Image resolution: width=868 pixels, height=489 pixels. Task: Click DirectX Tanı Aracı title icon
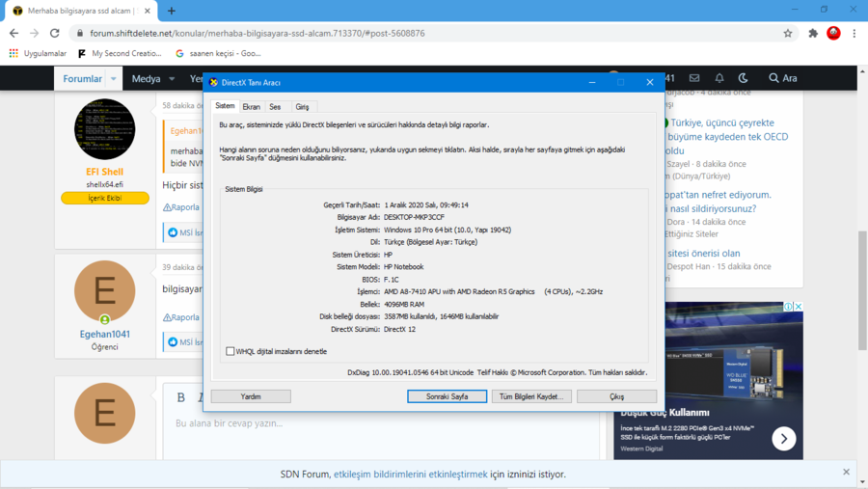(214, 83)
